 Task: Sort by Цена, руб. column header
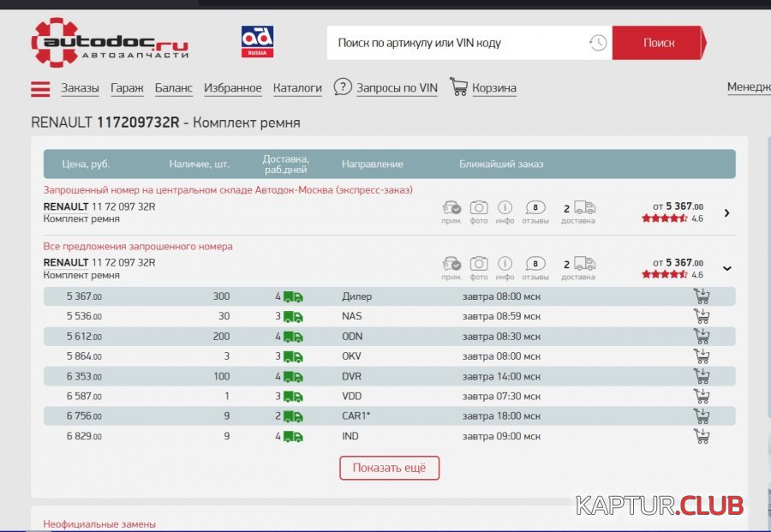[x=86, y=164]
